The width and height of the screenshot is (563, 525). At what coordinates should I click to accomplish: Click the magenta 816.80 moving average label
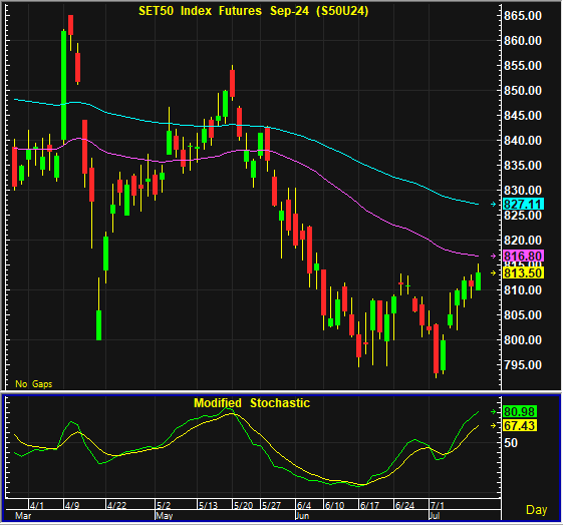524,256
